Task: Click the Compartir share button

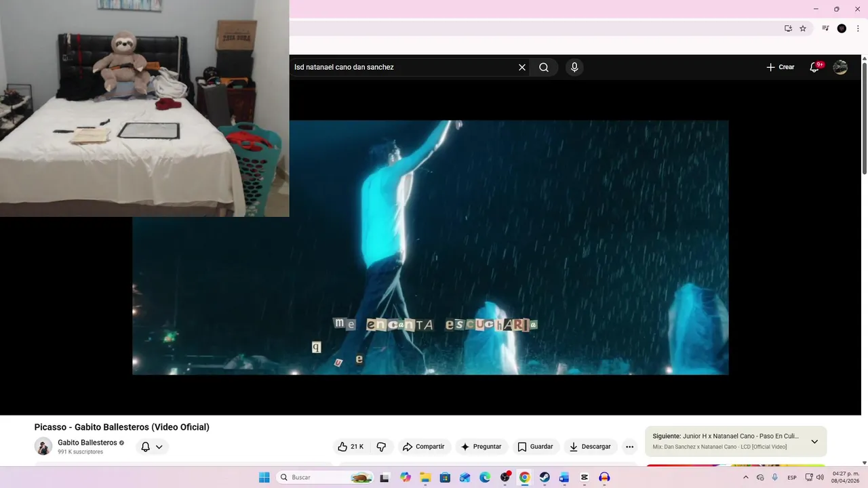Action: pos(423,447)
